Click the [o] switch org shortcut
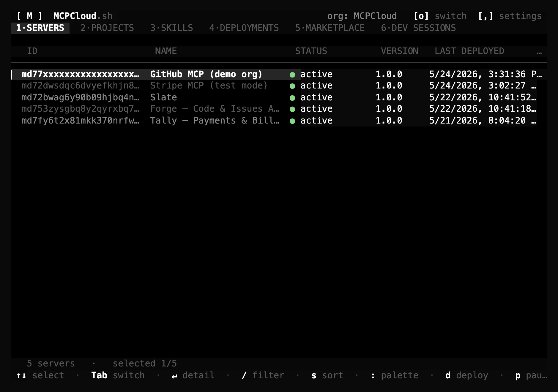 pos(440,16)
